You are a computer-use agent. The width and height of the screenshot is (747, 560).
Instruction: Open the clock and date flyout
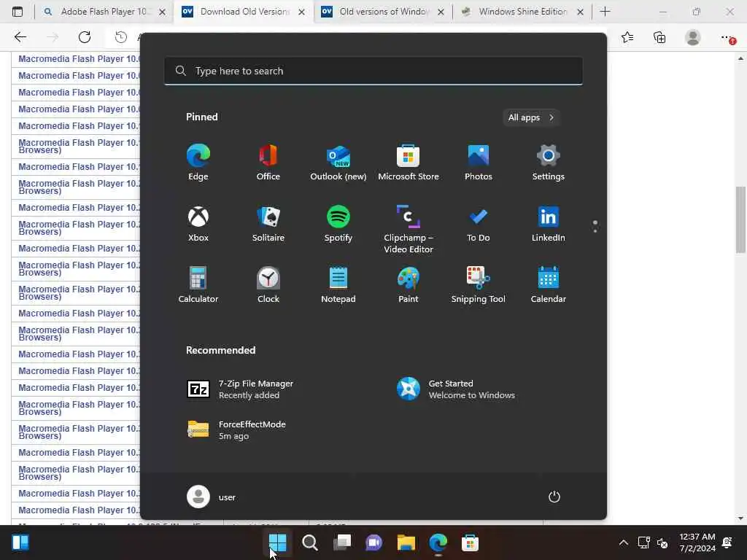coord(697,542)
